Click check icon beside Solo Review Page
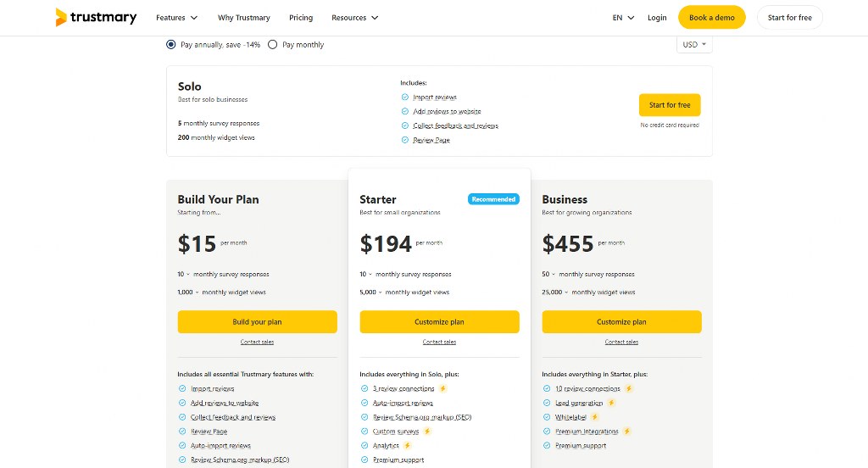This screenshot has width=868, height=468. click(x=404, y=140)
